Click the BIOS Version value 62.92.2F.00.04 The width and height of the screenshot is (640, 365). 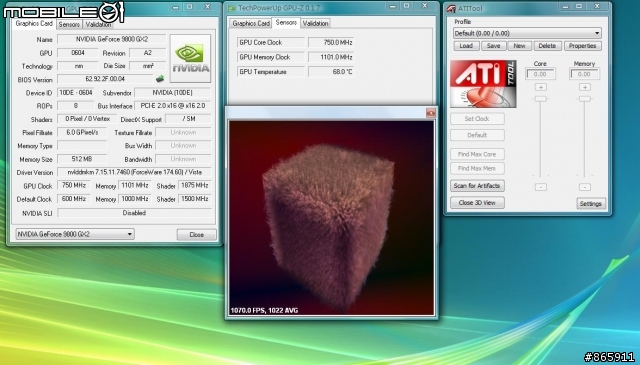point(105,79)
